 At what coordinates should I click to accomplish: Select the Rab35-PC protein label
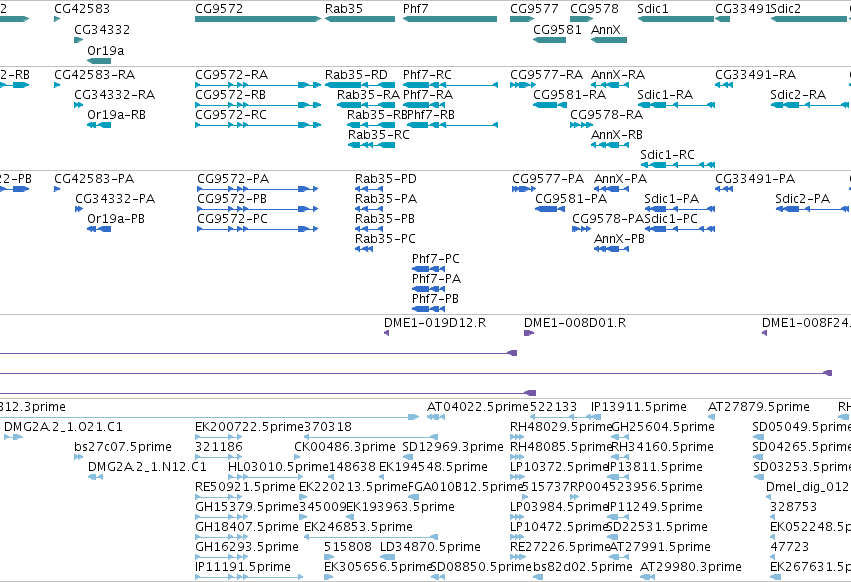(x=385, y=239)
